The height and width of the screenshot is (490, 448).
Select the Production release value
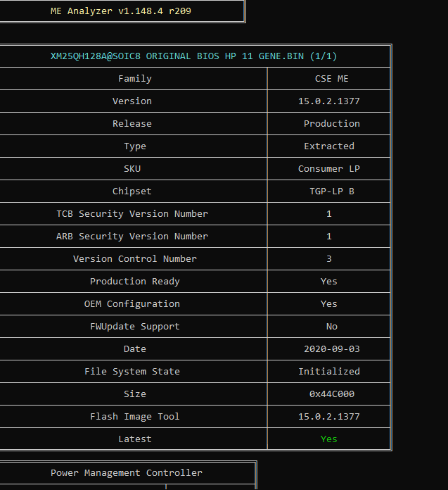coord(331,124)
